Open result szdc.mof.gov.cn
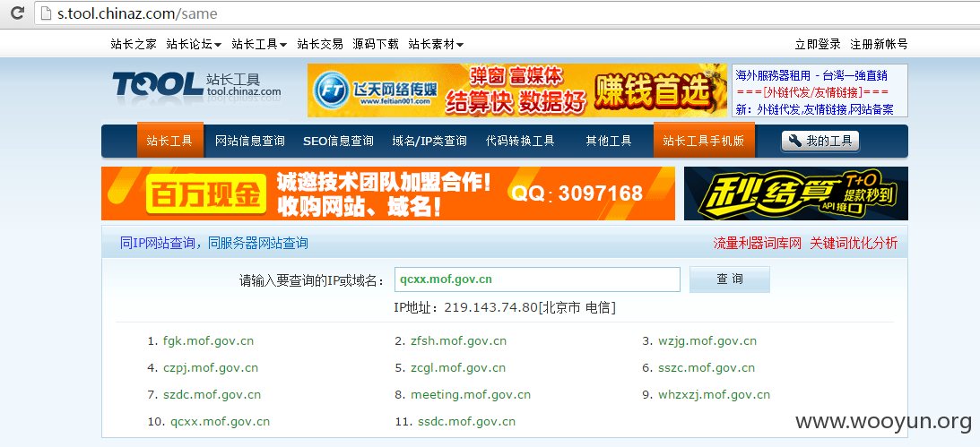 [212, 394]
